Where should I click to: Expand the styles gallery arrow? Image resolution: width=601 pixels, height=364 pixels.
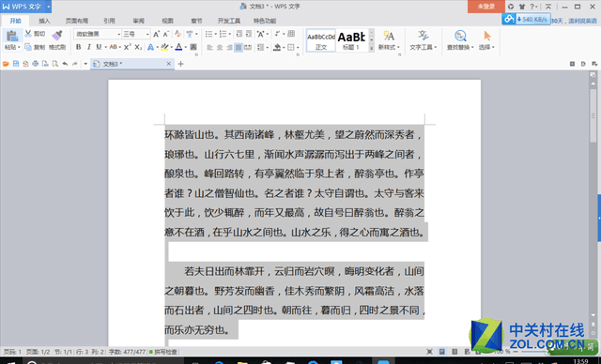pos(371,48)
